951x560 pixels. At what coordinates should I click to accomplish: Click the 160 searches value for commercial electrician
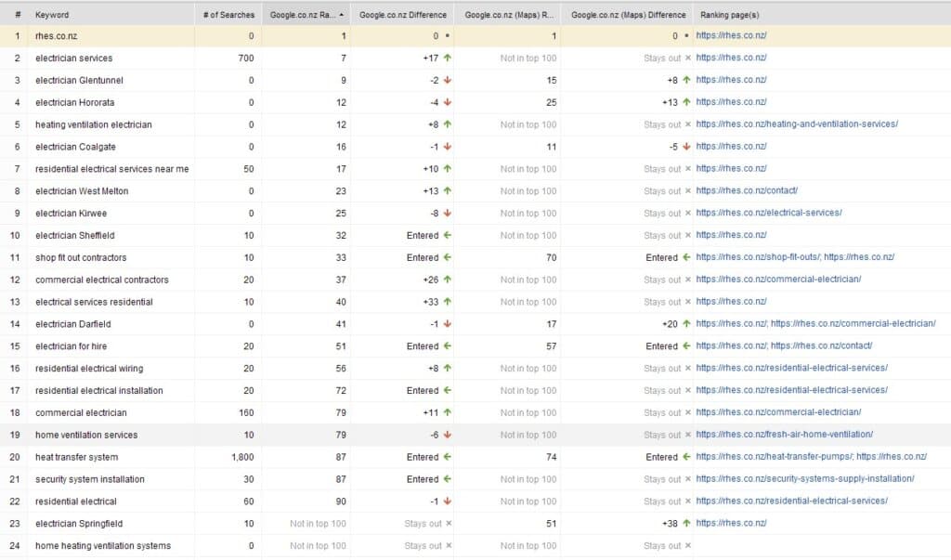pyautogui.click(x=246, y=413)
